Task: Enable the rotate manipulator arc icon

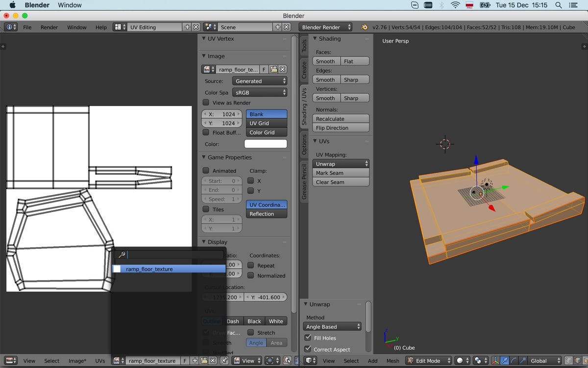Action: [x=514, y=361]
